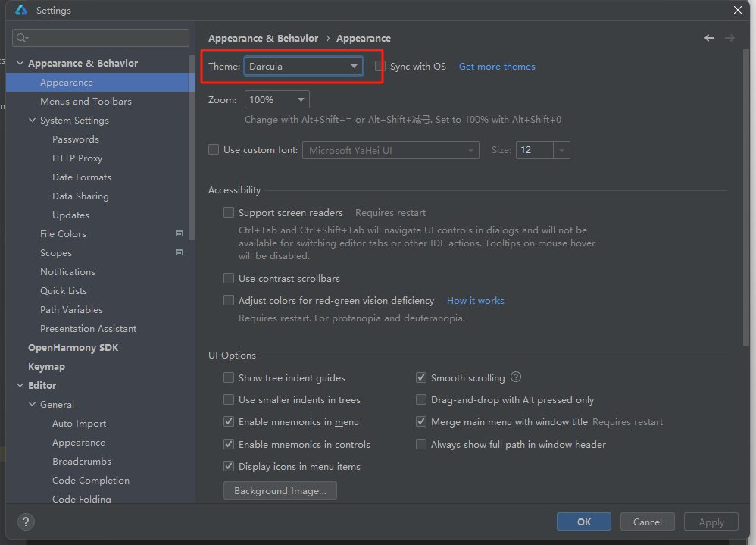Open Notifications settings
Viewport: 756px width, 545px height.
pos(67,272)
